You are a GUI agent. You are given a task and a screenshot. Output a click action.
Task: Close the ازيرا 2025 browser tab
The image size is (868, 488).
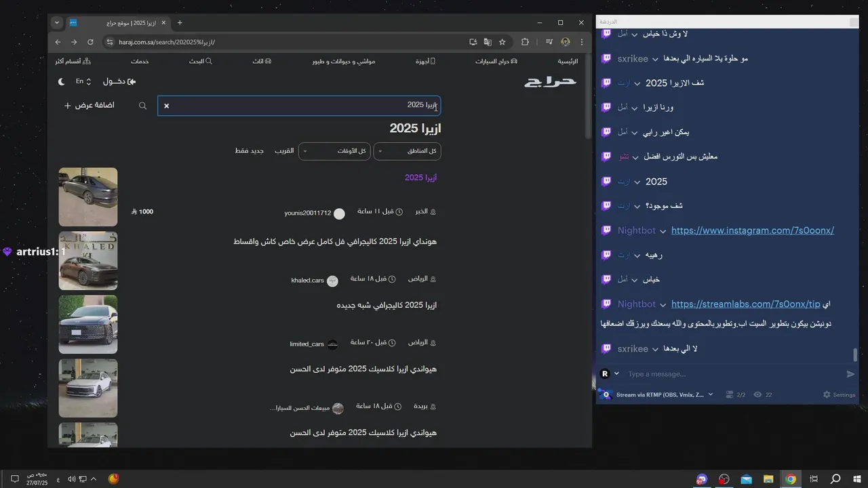pos(163,22)
